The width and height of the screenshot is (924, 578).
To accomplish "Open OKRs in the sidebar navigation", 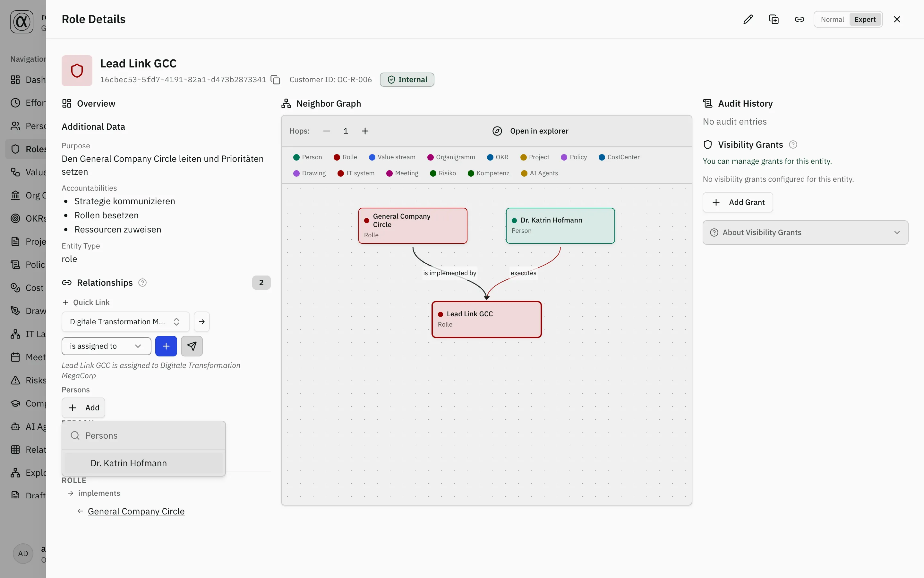I will point(26,218).
